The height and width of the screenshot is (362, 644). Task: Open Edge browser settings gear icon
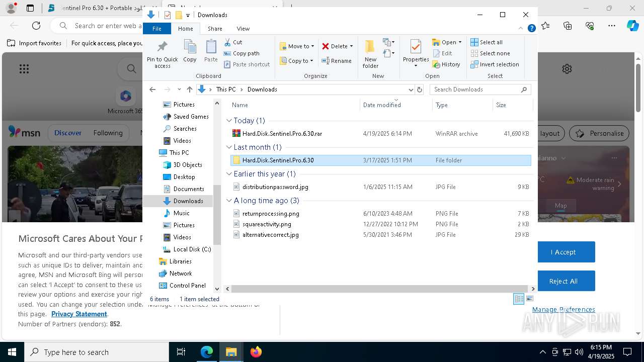(567, 69)
